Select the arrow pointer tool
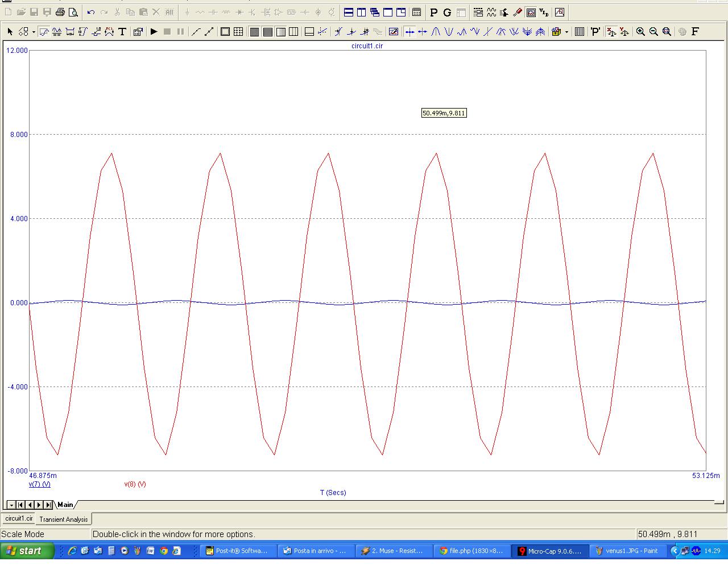Image resolution: width=728 pixels, height=582 pixels. tap(10, 32)
